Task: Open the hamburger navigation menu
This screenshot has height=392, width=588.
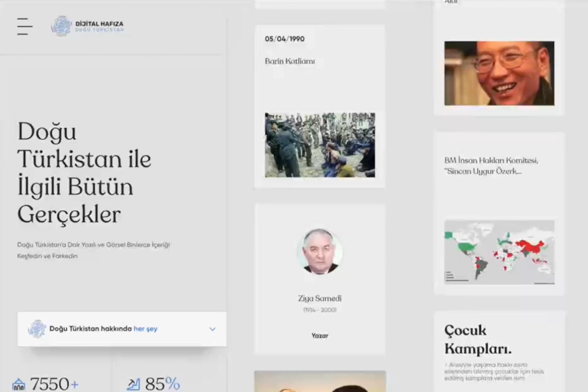Action: 25,26
